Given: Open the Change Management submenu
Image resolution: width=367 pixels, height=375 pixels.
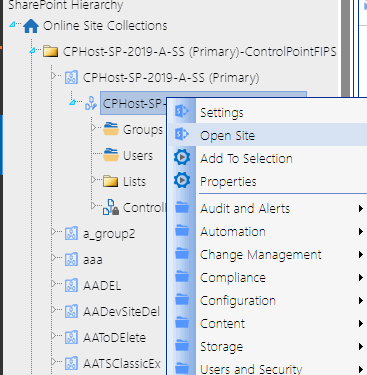Looking at the screenshot, I should click(267, 255).
